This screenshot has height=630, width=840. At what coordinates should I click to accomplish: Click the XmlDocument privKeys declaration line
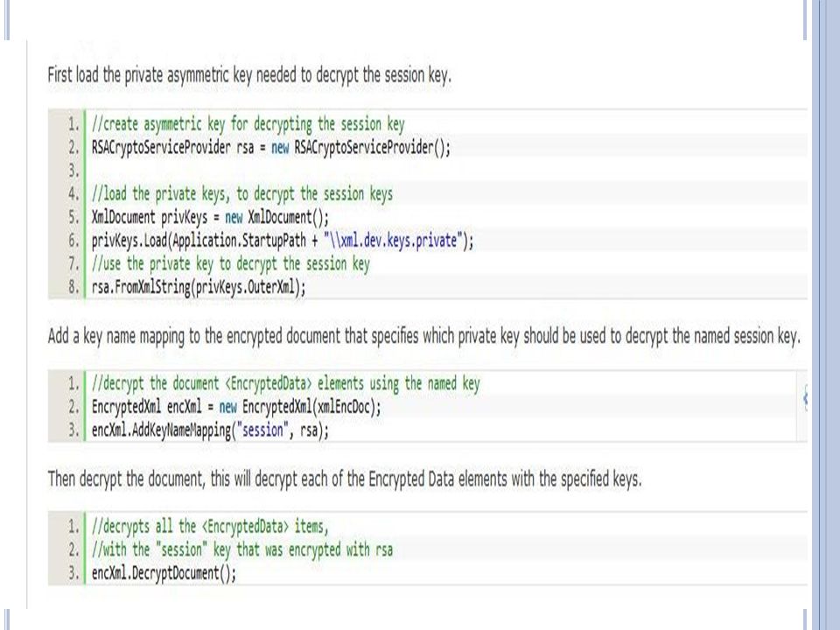click(210, 217)
